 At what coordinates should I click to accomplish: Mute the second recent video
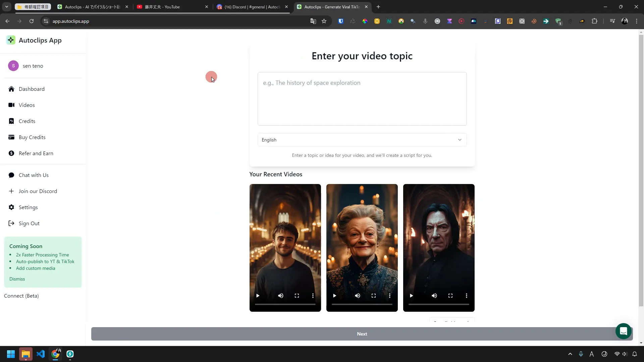[x=357, y=296]
